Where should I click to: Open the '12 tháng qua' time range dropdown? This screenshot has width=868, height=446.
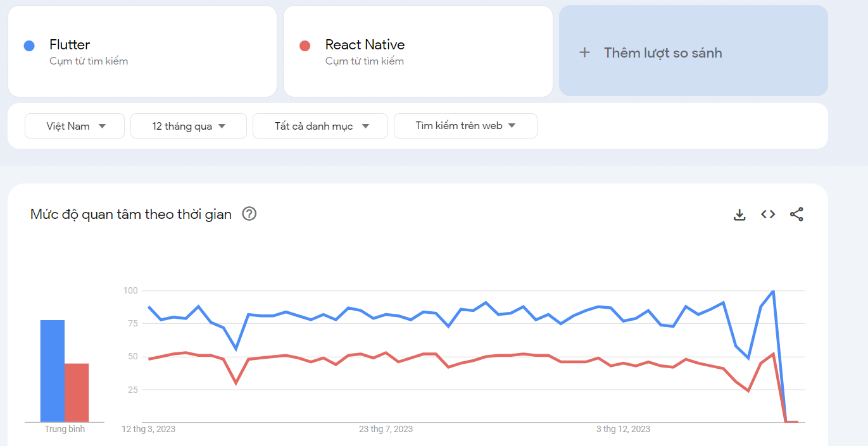click(x=188, y=126)
